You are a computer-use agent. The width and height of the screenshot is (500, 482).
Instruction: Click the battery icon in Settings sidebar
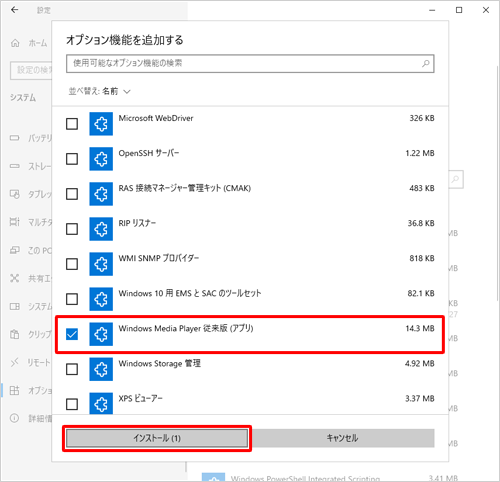coord(14,138)
